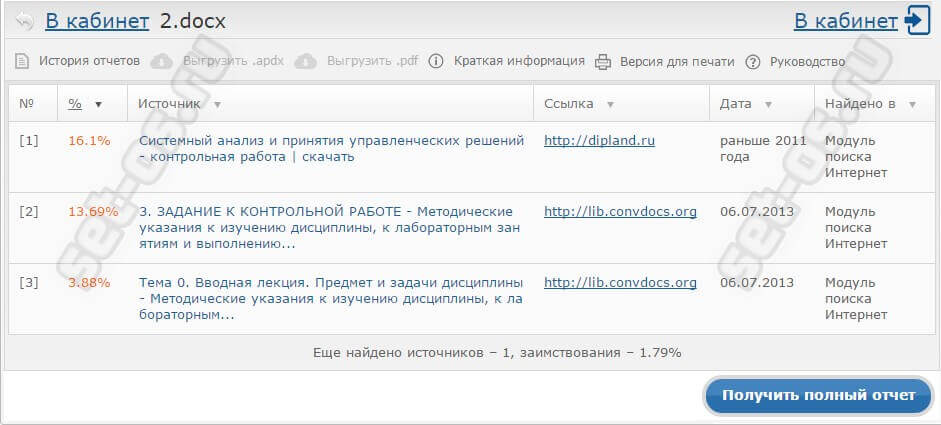
Task: Open the right В кабинет link
Action: pyautogui.click(x=846, y=22)
